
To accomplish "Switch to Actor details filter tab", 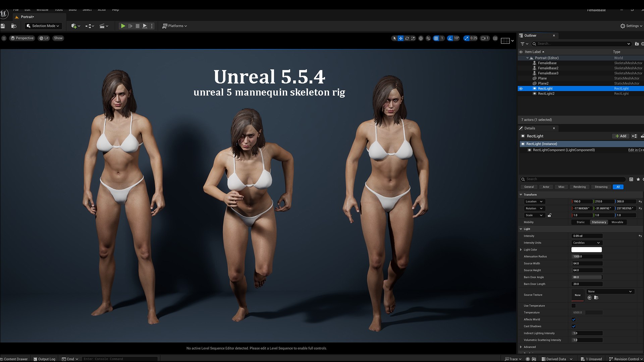I will 546,187.
